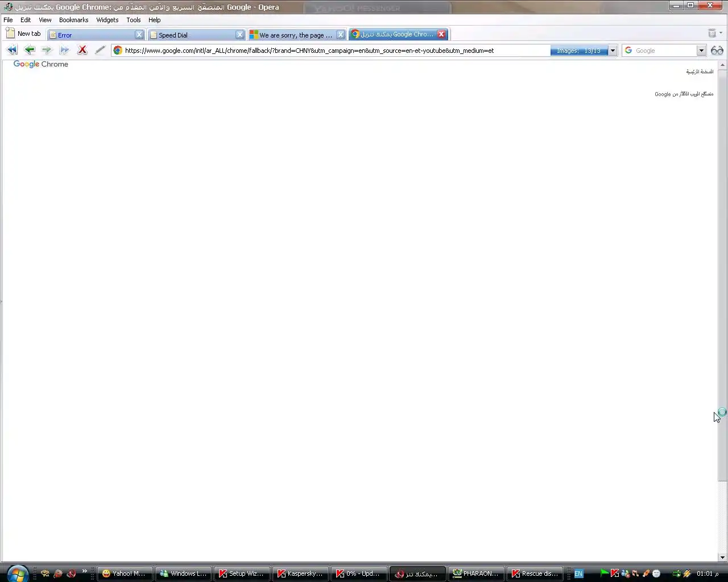Screen dimensions: 728x582
Task: Close the Speed Dial tab
Action: coord(239,35)
